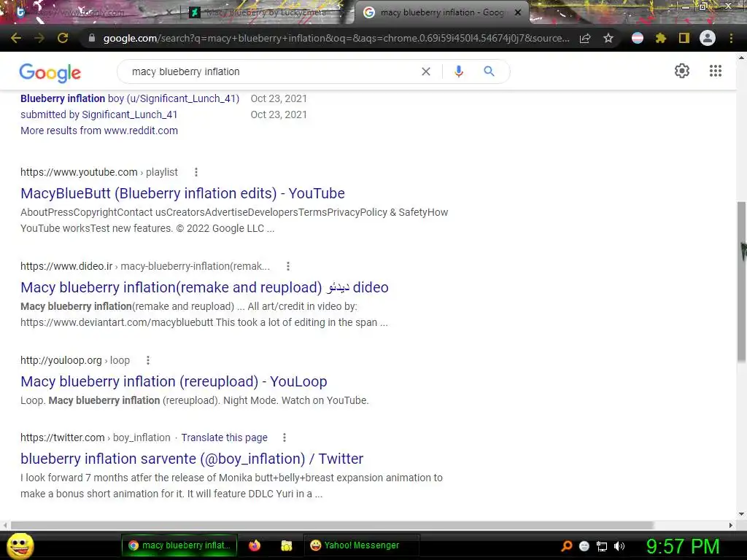Open Macy blueberry inflation dideo result
This screenshot has width=747, height=560.
pyautogui.click(x=204, y=287)
